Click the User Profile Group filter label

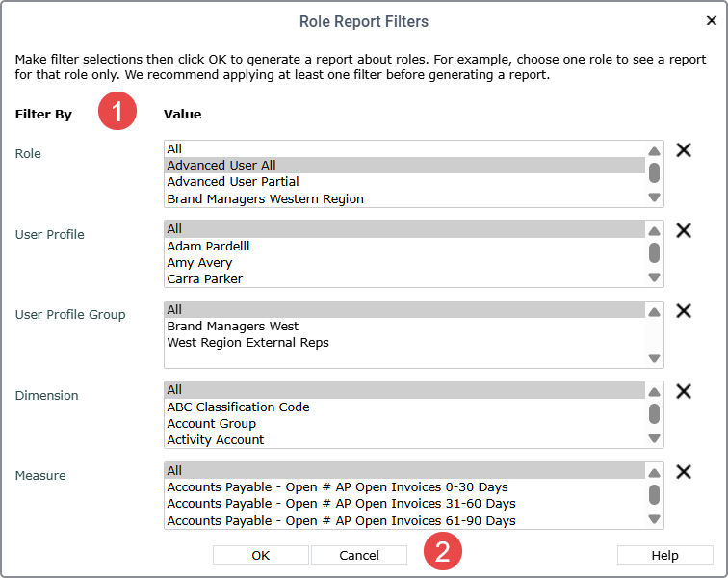(70, 315)
